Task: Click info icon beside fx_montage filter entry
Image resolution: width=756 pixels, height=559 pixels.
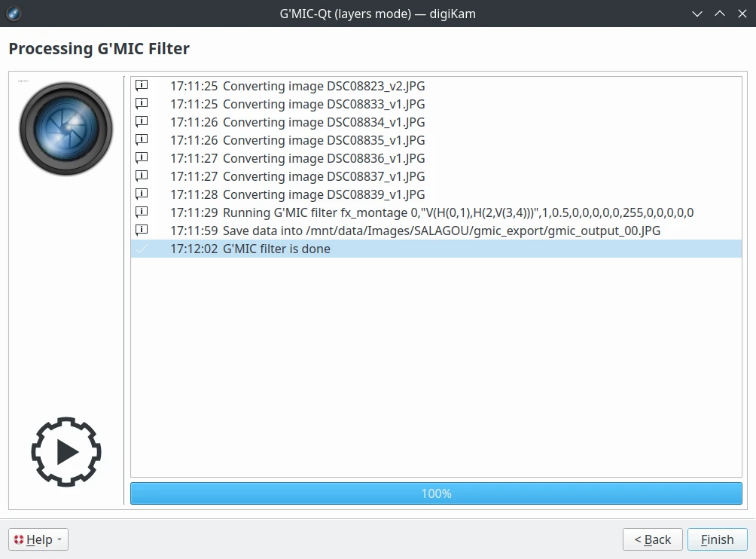Action: pyautogui.click(x=141, y=212)
